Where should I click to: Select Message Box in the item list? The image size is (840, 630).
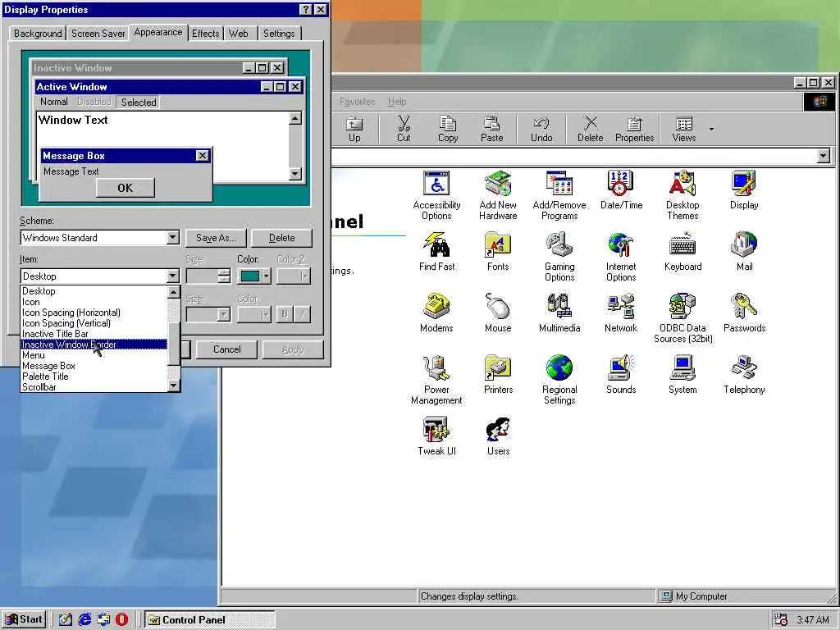click(94, 366)
